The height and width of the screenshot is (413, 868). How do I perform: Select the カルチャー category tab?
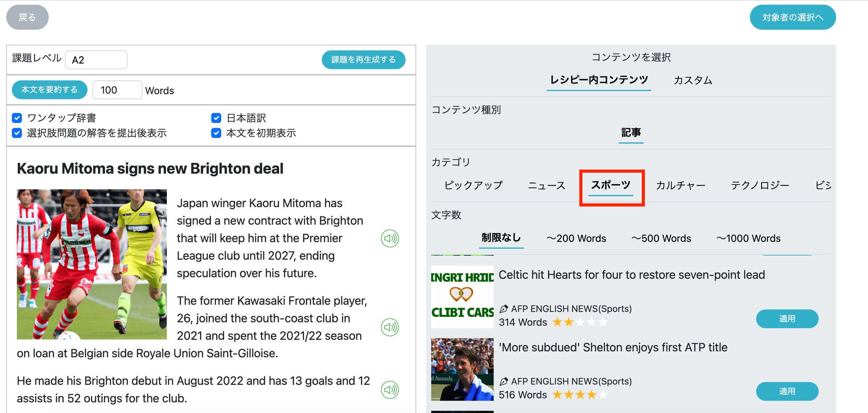click(681, 185)
